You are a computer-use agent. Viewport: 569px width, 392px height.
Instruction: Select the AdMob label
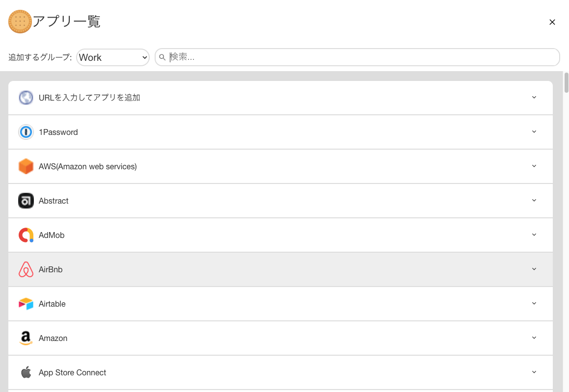point(52,235)
